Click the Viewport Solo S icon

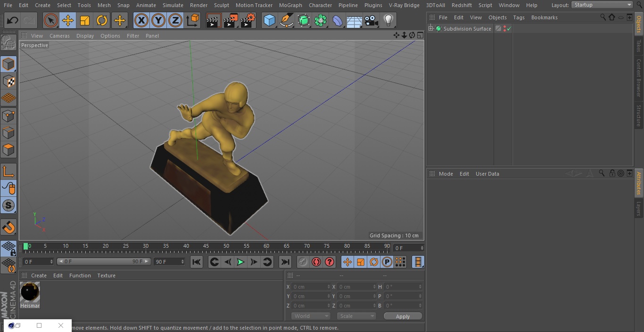coord(8,205)
